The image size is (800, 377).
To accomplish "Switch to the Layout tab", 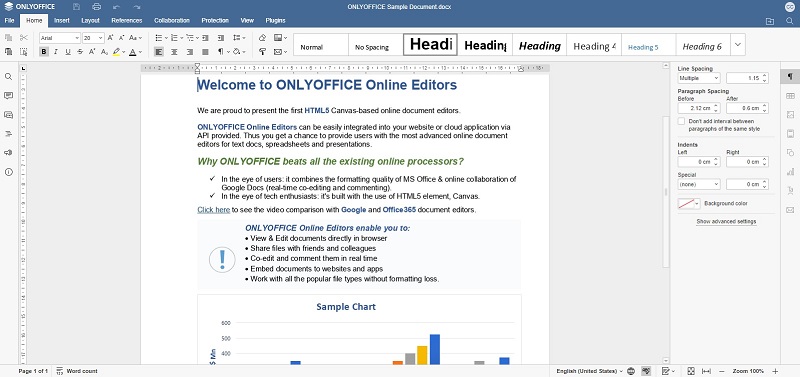I will coord(90,21).
